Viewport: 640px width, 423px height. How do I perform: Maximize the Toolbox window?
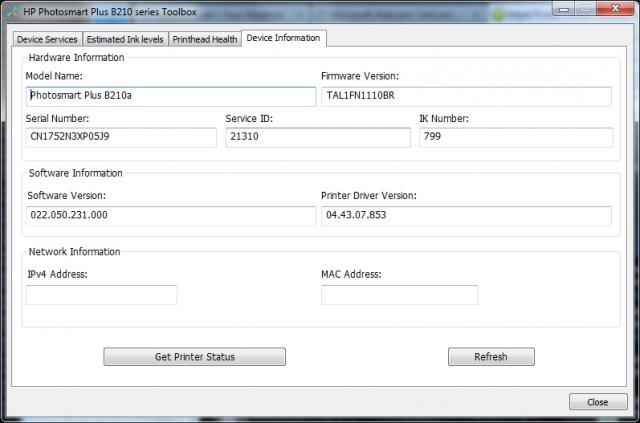pos(585,9)
